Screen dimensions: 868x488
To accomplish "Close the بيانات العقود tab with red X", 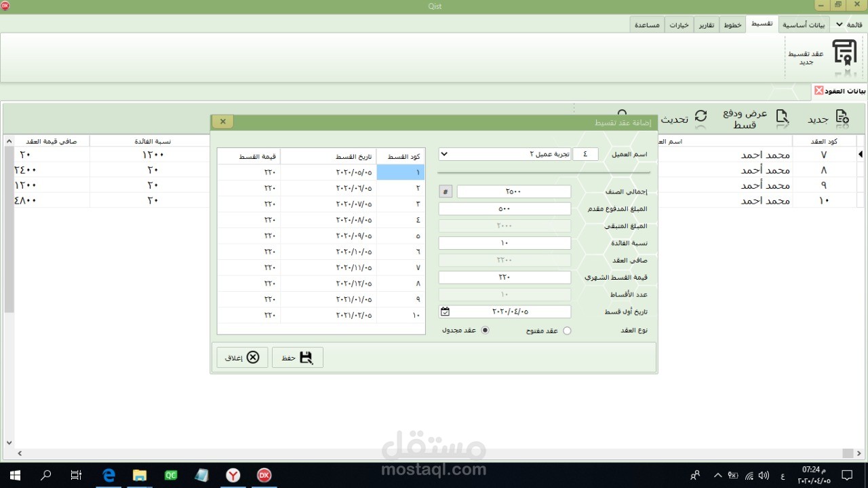I will point(819,90).
